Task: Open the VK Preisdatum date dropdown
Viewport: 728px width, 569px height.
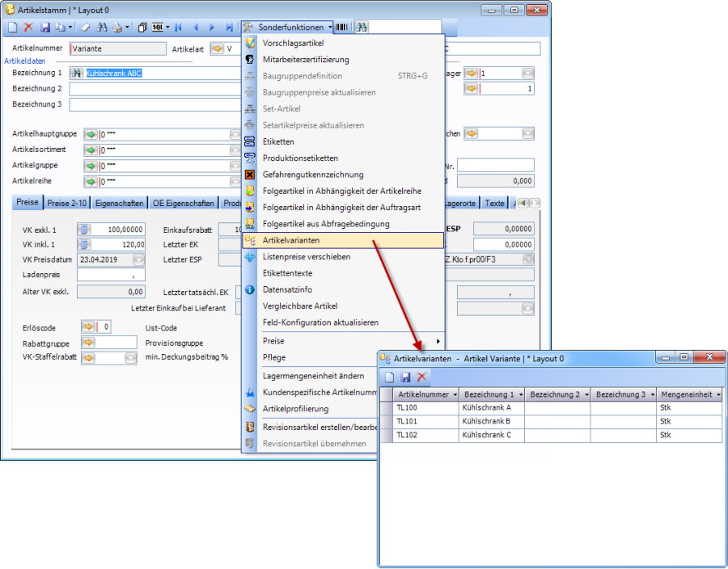Action: (139, 259)
